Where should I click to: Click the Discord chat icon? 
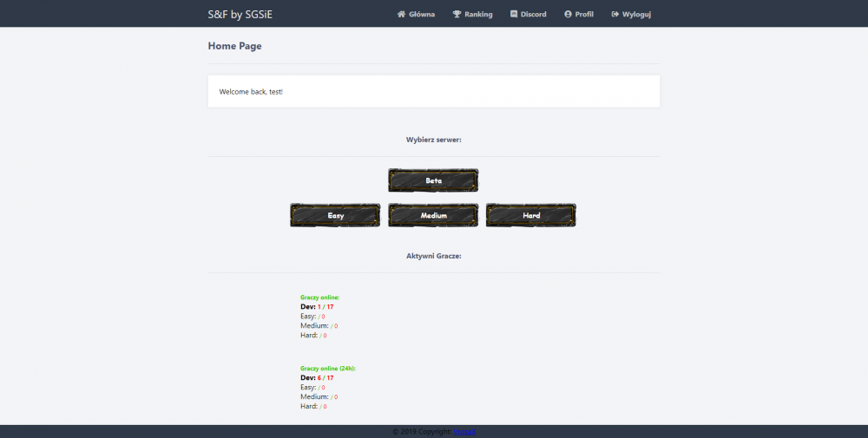click(x=514, y=15)
